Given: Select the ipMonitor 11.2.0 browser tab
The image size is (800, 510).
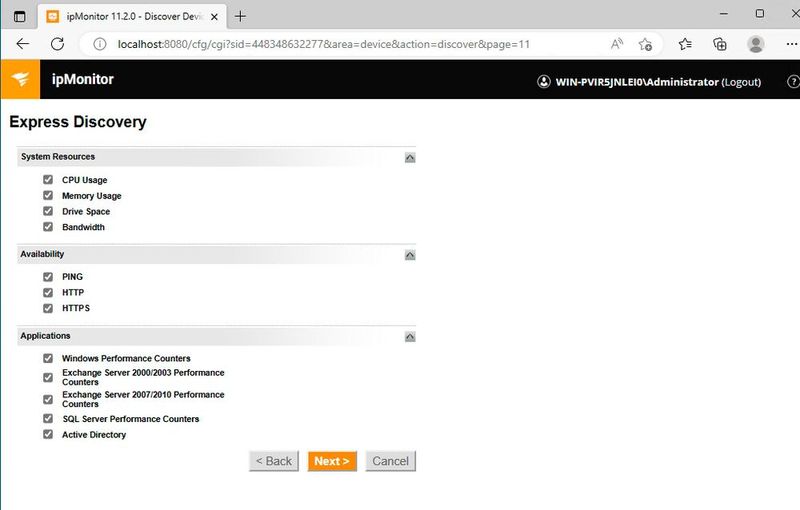Looking at the screenshot, I should (x=130, y=16).
